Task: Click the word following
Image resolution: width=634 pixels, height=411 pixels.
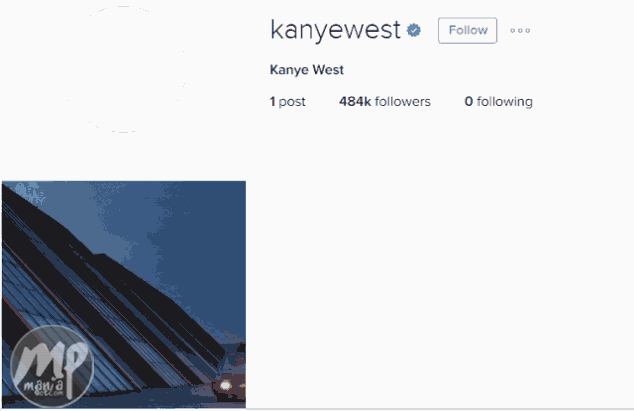Action: [x=505, y=102]
